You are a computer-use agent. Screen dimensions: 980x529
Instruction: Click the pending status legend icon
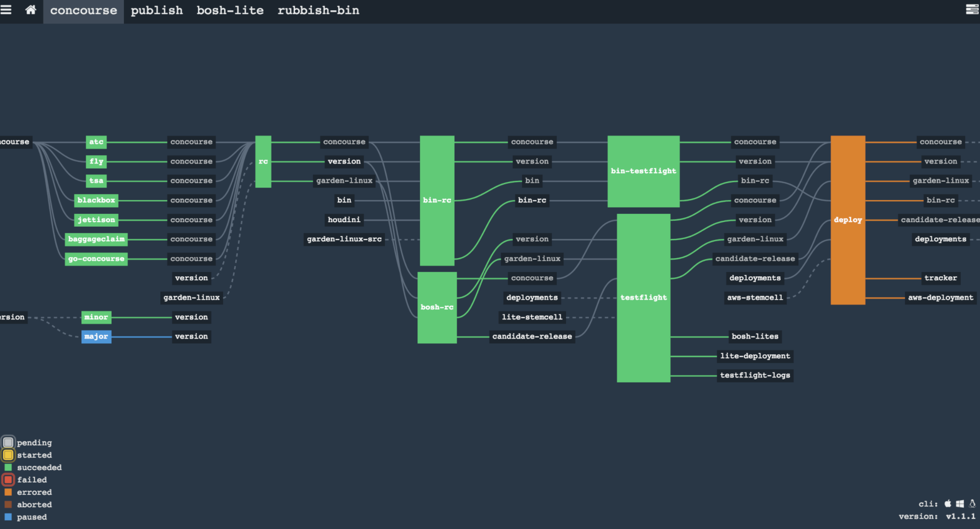point(8,443)
